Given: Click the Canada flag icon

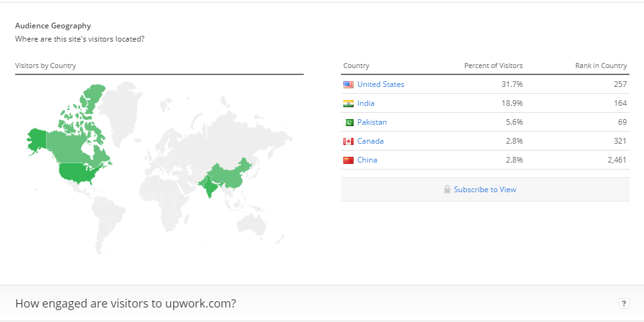Looking at the screenshot, I should pyautogui.click(x=348, y=141).
